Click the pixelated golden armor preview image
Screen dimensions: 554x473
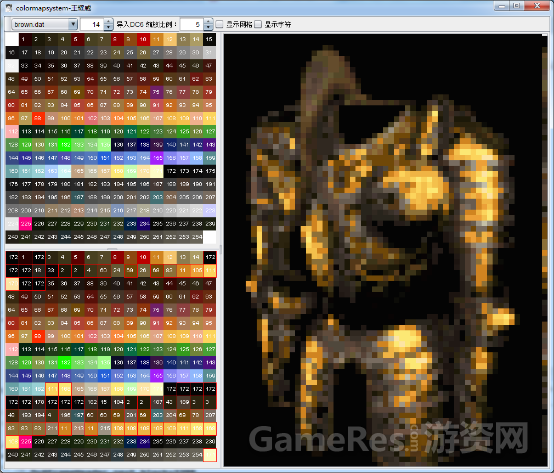pos(385,250)
